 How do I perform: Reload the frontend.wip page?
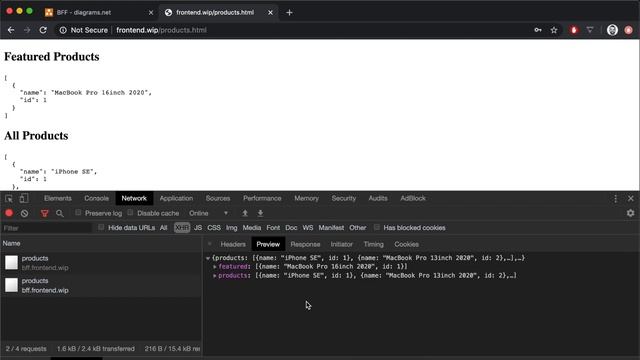[x=43, y=30]
